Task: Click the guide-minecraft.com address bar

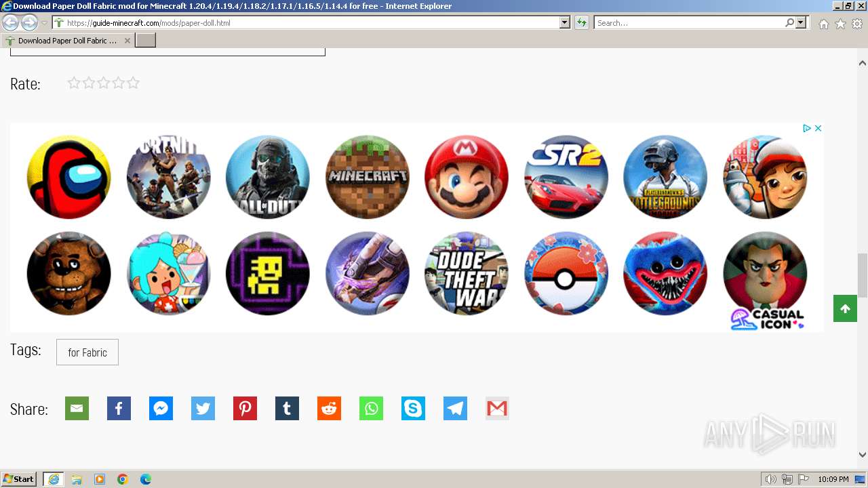Action: click(306, 23)
